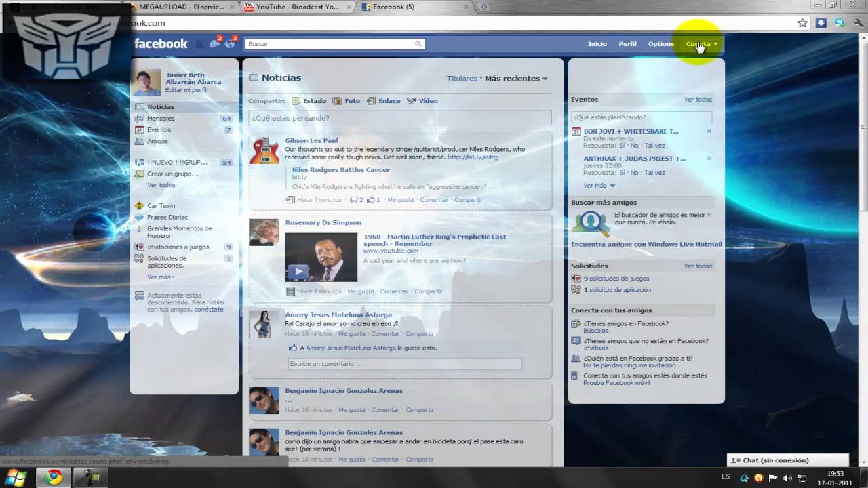
Task: Dismiss the BON JOVI event
Action: tap(709, 131)
